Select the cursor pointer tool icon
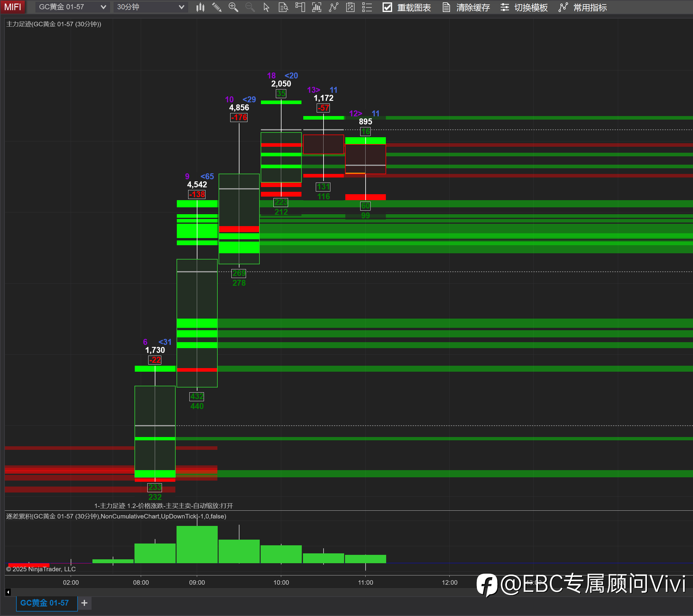This screenshot has height=616, width=693. [267, 7]
